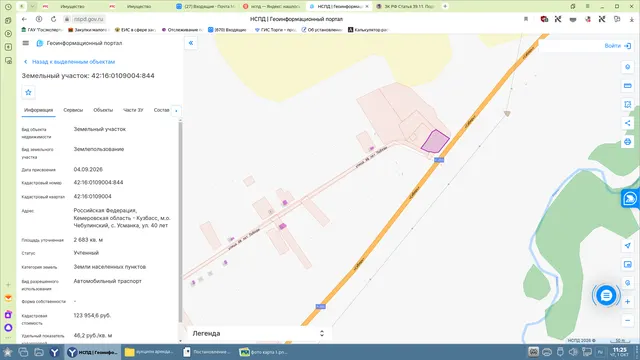The image size is (640, 360).
Task: Click the highlighted purple parcel on map
Action: click(435, 142)
